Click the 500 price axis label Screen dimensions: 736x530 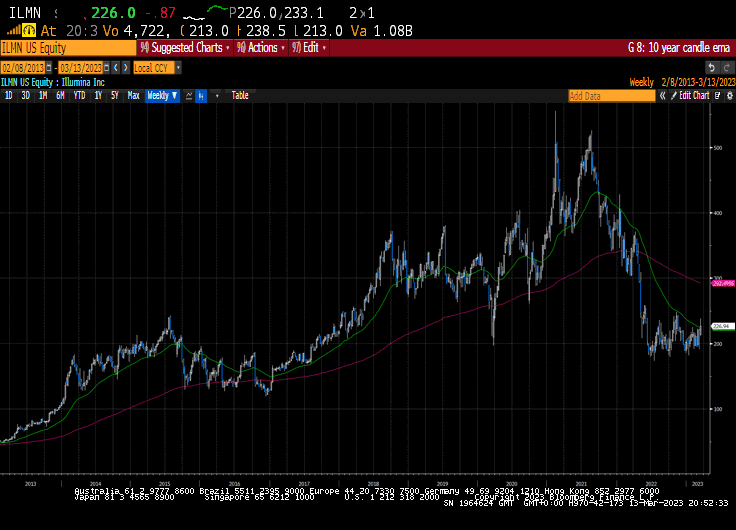(717, 148)
